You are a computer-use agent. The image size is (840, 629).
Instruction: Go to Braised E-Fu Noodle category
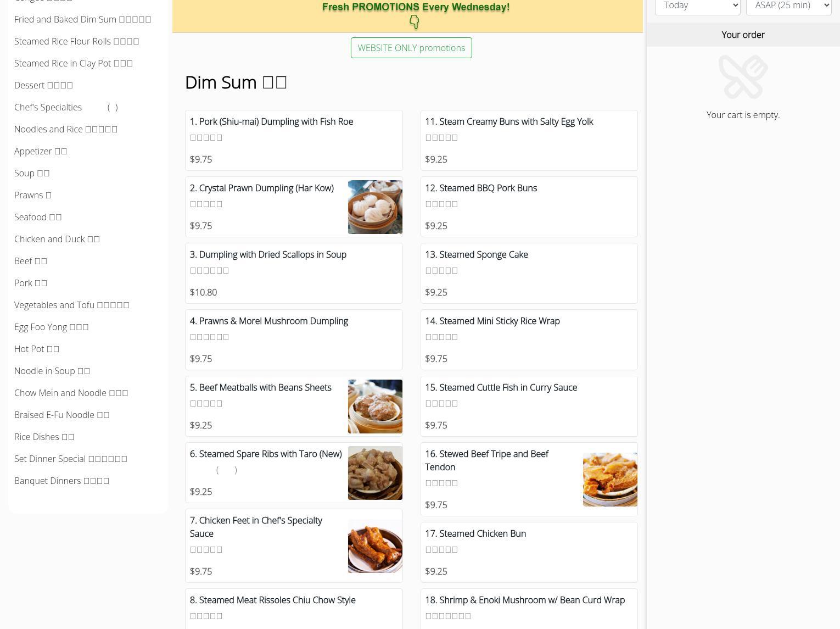62,415
